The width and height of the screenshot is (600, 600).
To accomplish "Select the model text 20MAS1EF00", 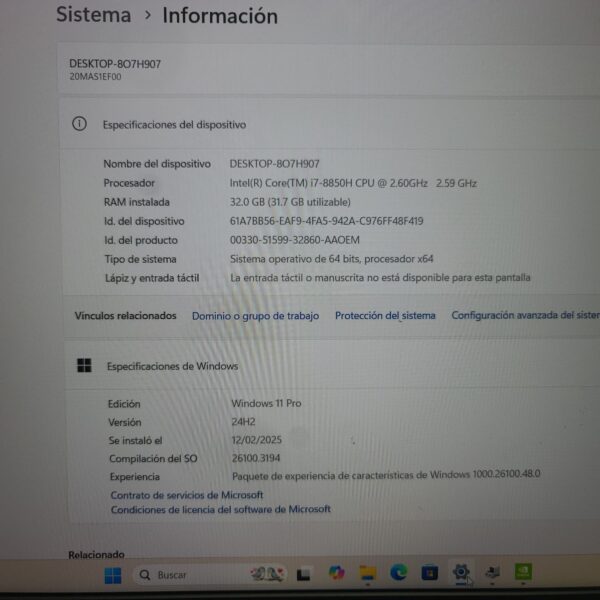I will pos(95,77).
